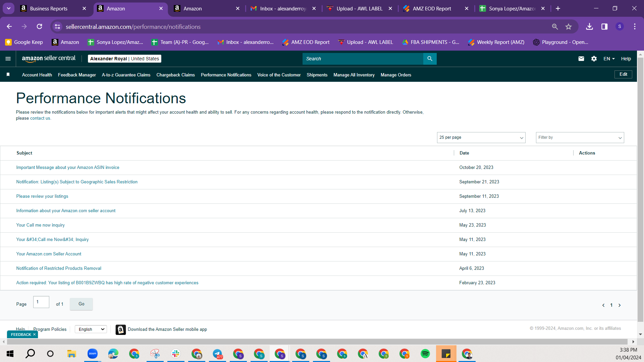Open Notification of Restricted Products Removal
This screenshot has height=362, width=644.
coord(59,268)
